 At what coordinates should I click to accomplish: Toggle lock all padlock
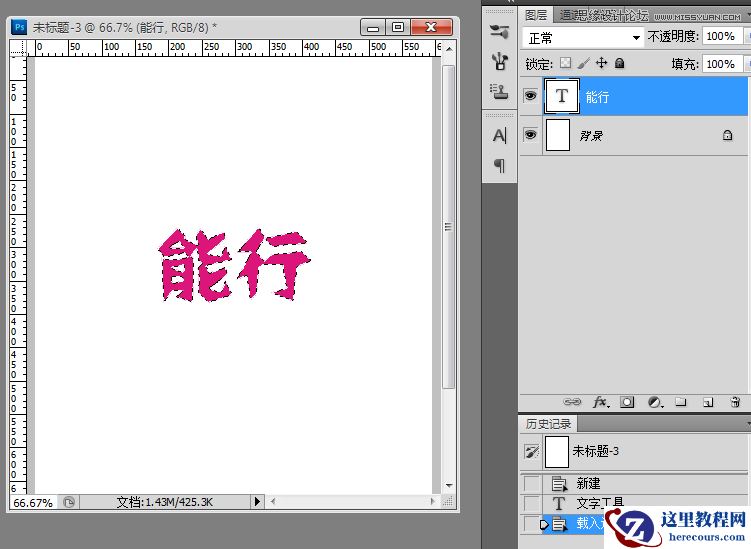coord(619,63)
